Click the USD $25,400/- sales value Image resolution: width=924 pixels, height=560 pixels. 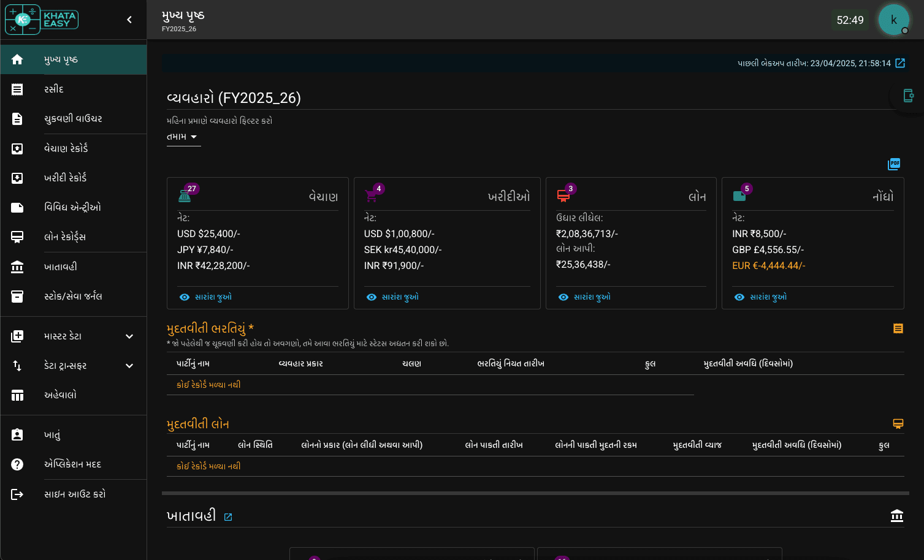pos(208,234)
